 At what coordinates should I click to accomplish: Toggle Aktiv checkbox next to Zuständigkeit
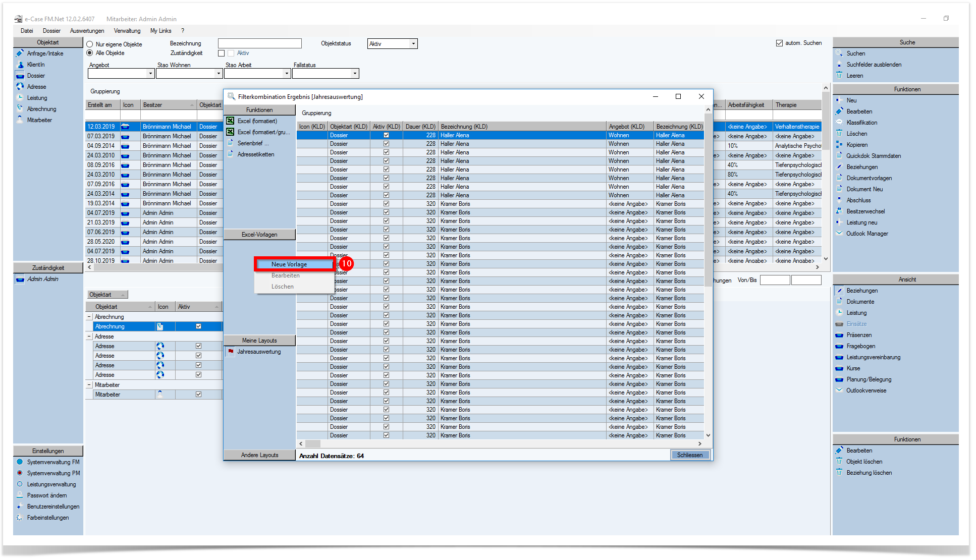(x=231, y=53)
